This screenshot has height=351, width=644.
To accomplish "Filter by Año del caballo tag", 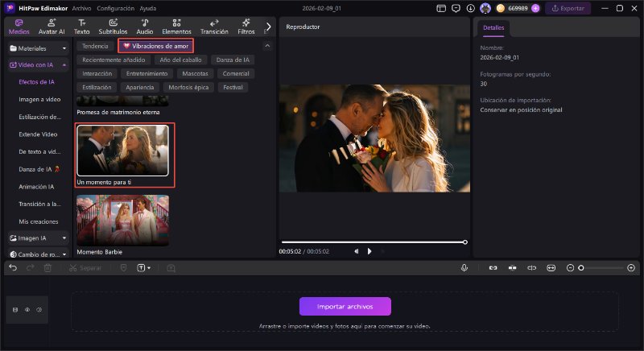I will coord(180,60).
